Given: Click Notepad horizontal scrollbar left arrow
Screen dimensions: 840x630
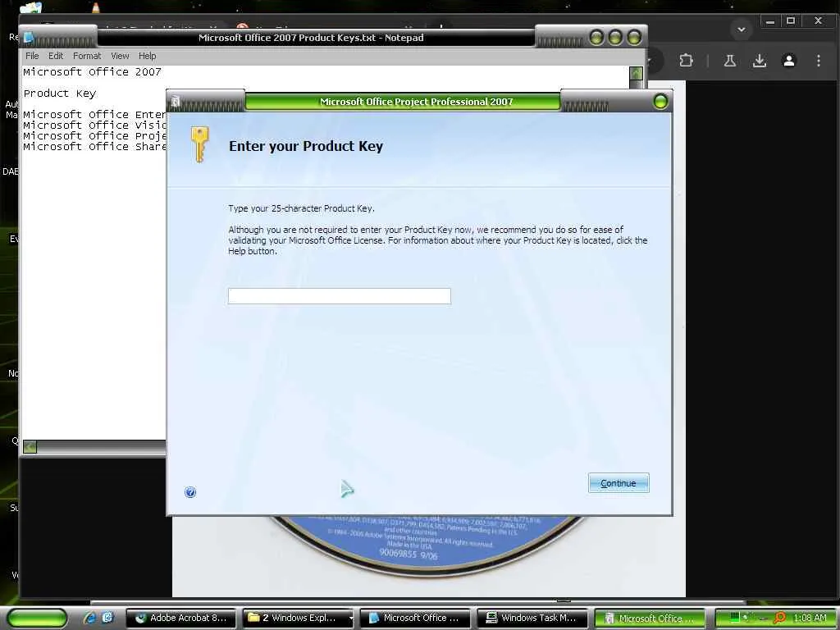Looking at the screenshot, I should 30,446.
